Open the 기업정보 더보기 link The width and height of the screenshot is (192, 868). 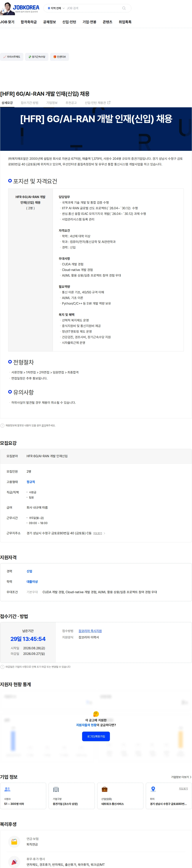click(181, 777)
